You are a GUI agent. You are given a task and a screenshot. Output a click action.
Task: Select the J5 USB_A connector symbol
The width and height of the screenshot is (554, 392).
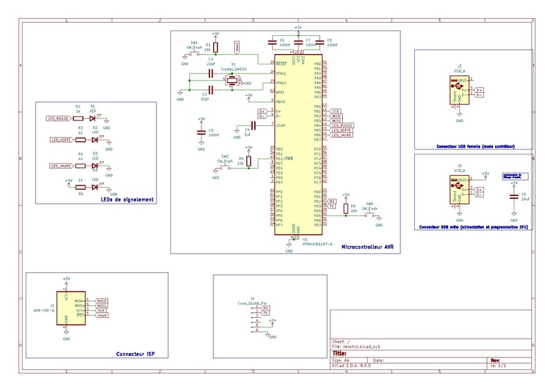coord(459,188)
